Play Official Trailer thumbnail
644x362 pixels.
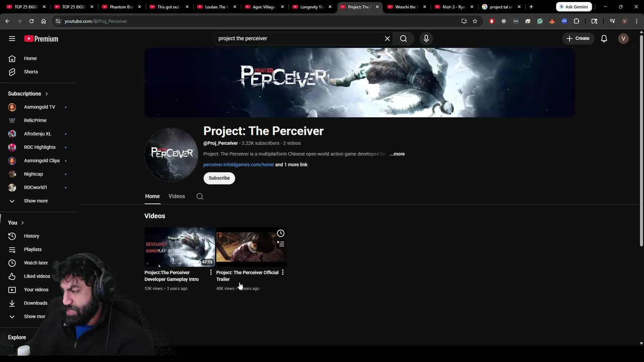click(x=252, y=247)
